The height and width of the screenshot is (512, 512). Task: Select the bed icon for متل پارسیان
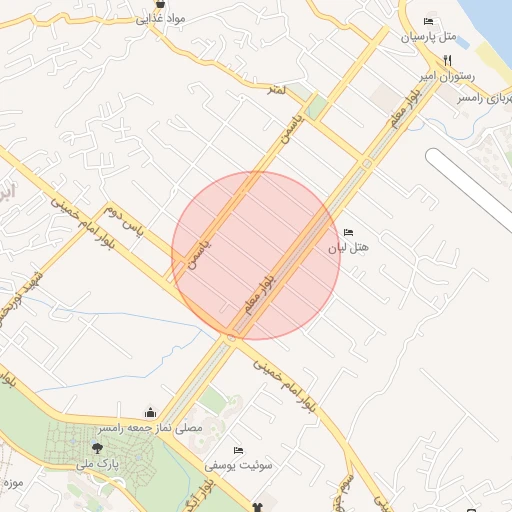click(428, 22)
